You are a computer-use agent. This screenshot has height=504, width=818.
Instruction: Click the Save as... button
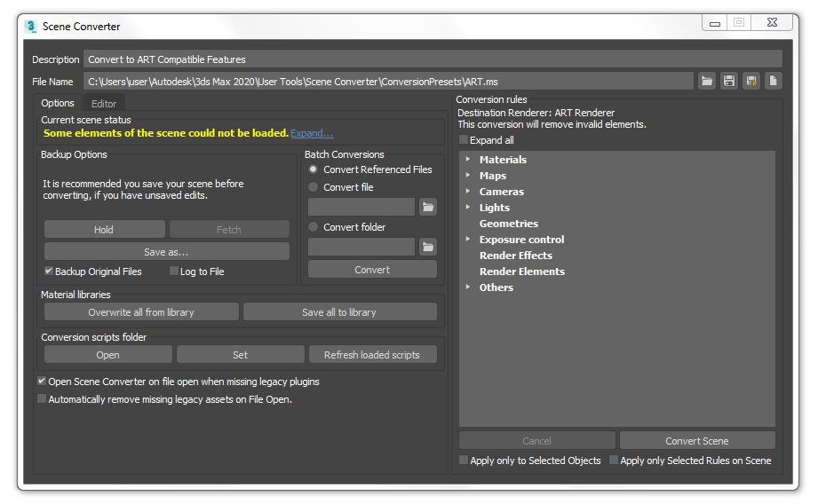(166, 252)
